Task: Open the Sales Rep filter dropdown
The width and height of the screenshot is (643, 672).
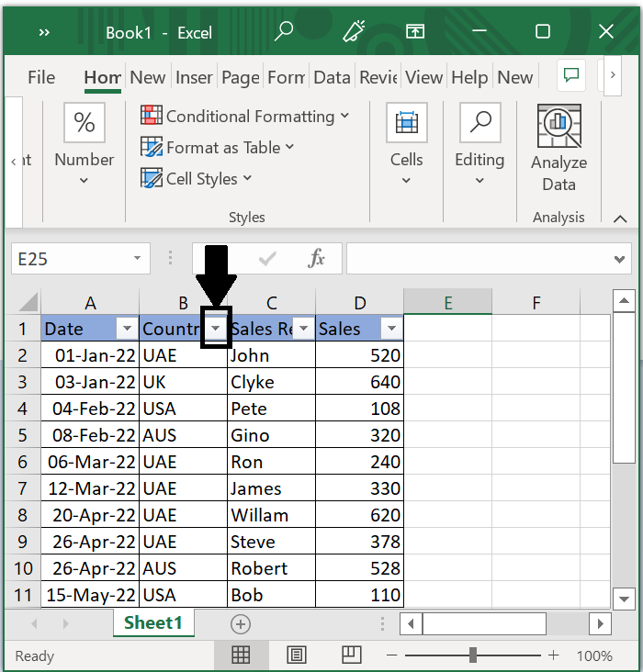Action: click(304, 329)
